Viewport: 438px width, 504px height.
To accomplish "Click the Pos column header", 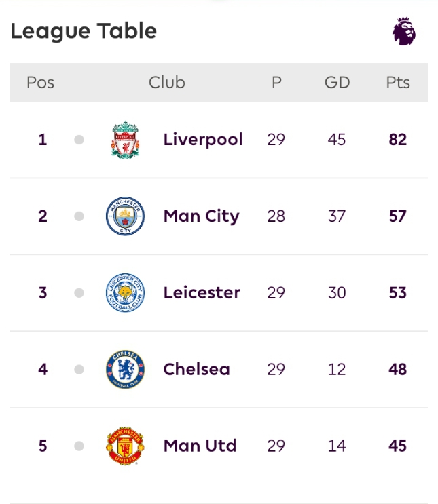I will pos(40,83).
